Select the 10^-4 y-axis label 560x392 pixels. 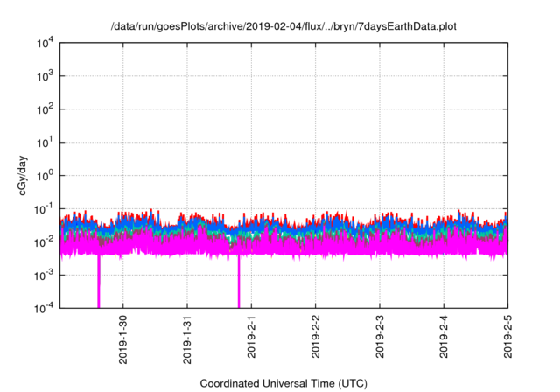44,308
